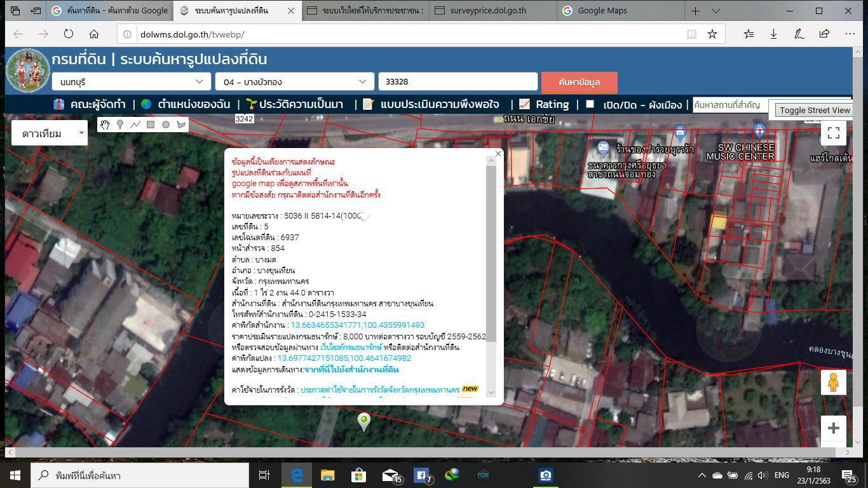
Task: Click the Windows taskbar search box
Action: click(x=139, y=475)
